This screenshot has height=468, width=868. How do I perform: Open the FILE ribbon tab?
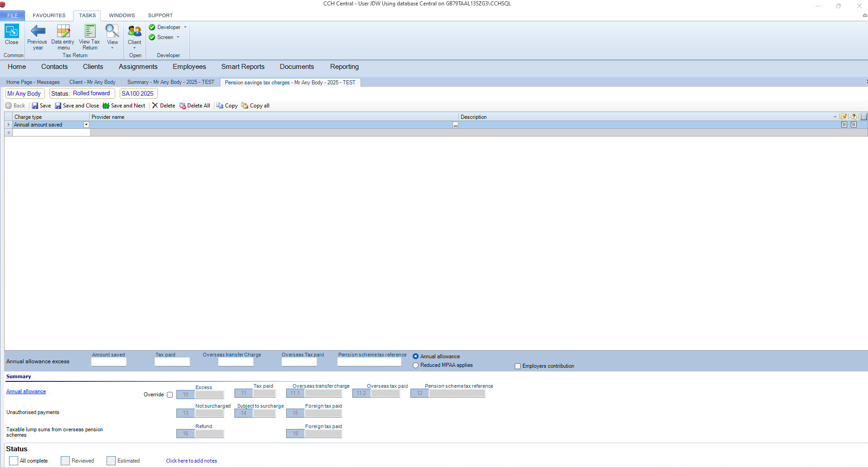click(x=13, y=15)
